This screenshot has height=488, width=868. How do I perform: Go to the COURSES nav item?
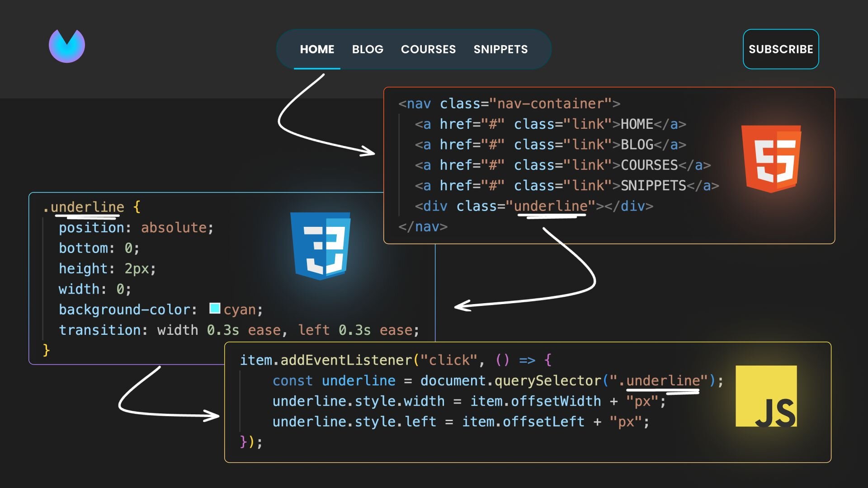click(x=428, y=49)
